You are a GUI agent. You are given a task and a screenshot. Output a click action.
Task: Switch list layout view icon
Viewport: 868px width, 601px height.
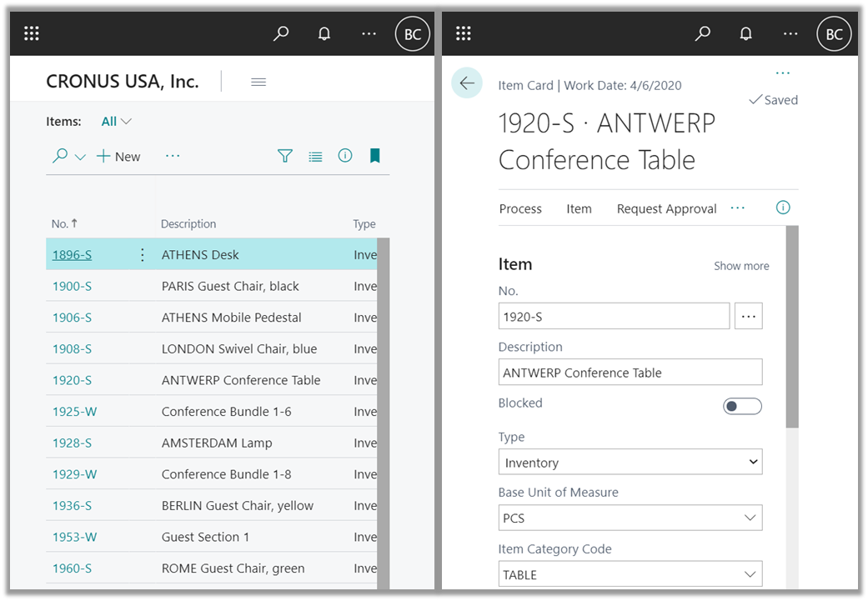click(x=315, y=156)
